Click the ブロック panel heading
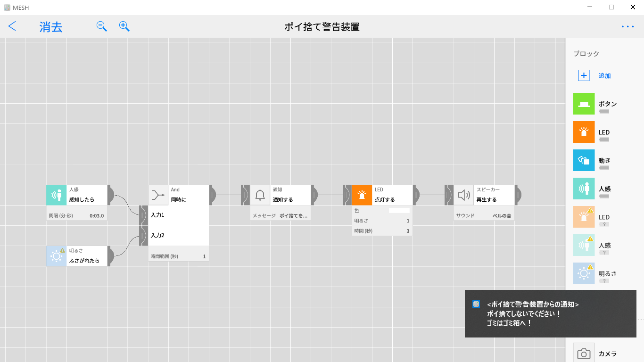This screenshot has height=362, width=644. [586, 54]
